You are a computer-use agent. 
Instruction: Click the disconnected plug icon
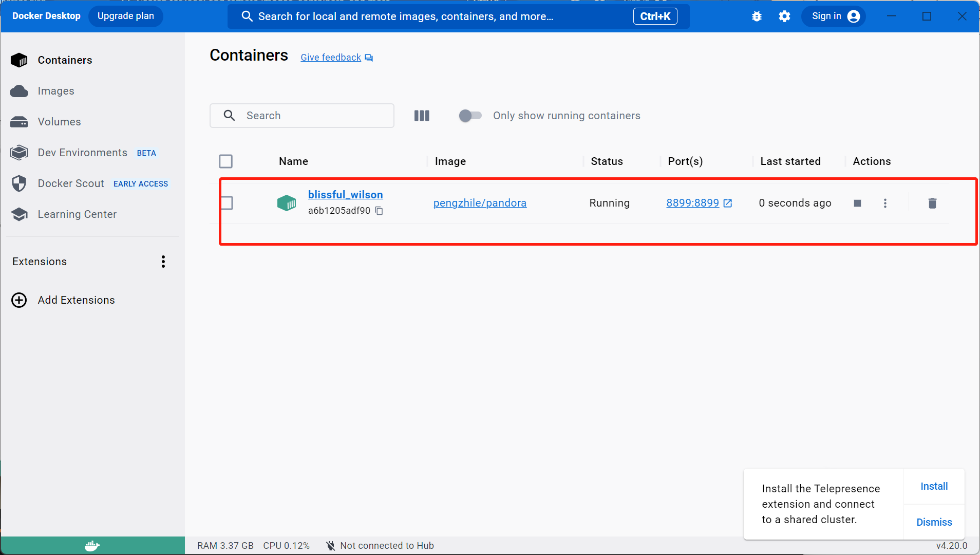pyautogui.click(x=331, y=546)
